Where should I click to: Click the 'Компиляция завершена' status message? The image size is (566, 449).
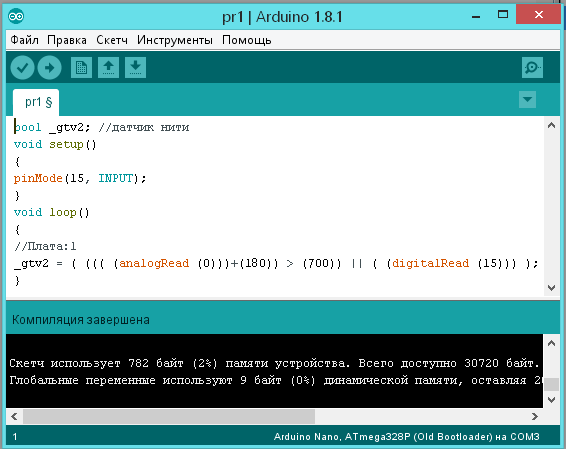coord(81,320)
